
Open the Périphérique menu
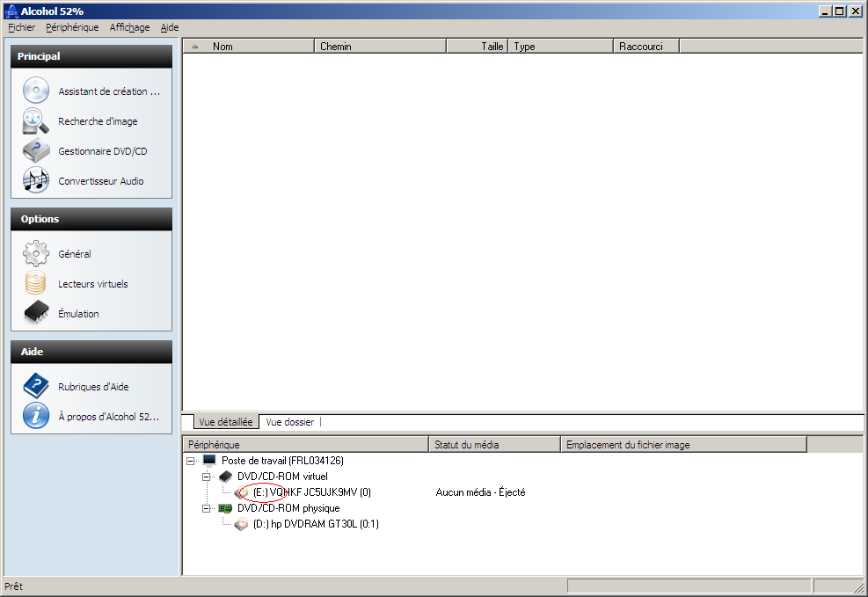pyautogui.click(x=72, y=27)
